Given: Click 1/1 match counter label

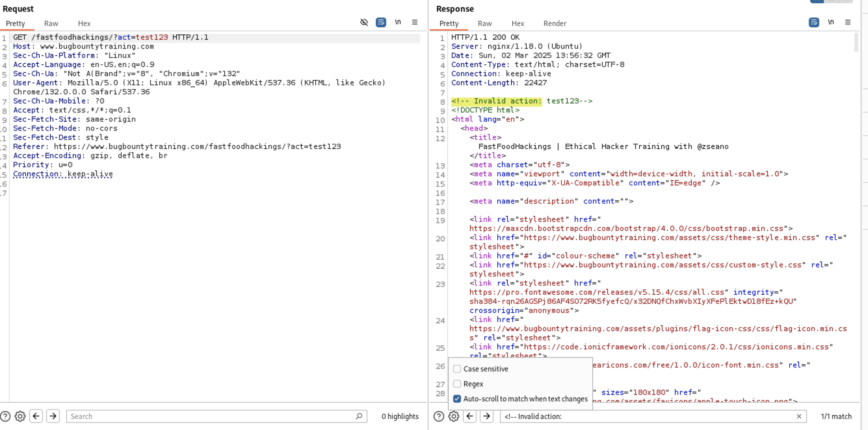Looking at the screenshot, I should (x=836, y=416).
